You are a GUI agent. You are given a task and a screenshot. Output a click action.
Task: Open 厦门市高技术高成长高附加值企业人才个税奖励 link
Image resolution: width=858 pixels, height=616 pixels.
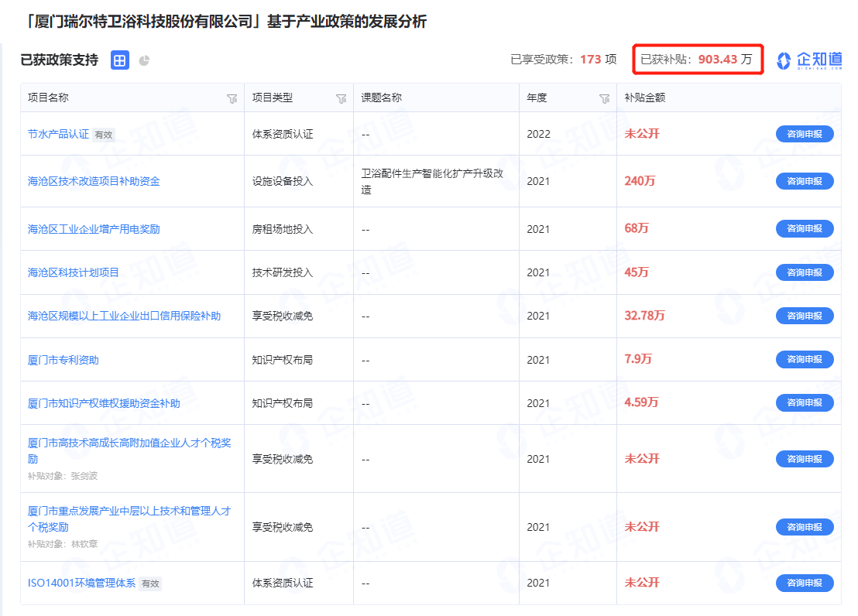(129, 451)
